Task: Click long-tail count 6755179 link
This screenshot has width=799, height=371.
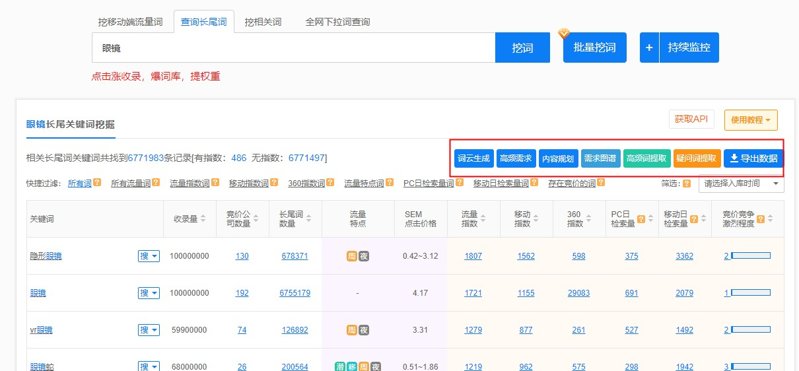Action: [295, 293]
